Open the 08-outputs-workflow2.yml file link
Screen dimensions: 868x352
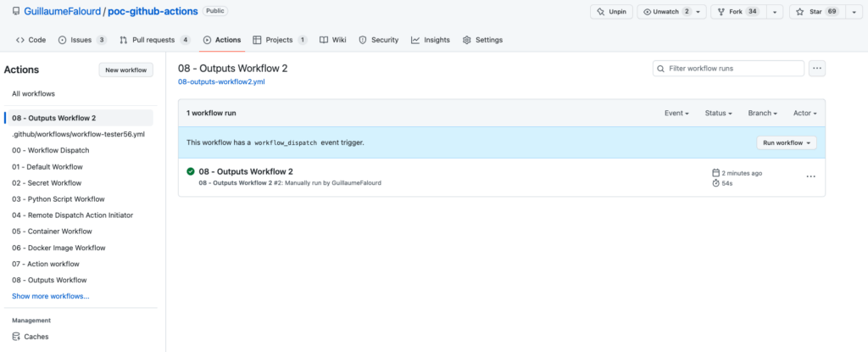point(222,81)
